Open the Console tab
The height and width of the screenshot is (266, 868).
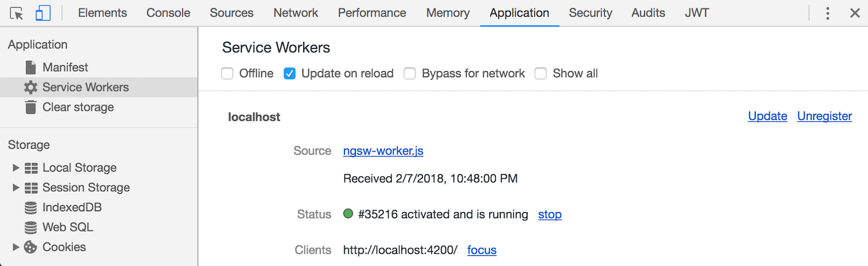click(x=168, y=13)
